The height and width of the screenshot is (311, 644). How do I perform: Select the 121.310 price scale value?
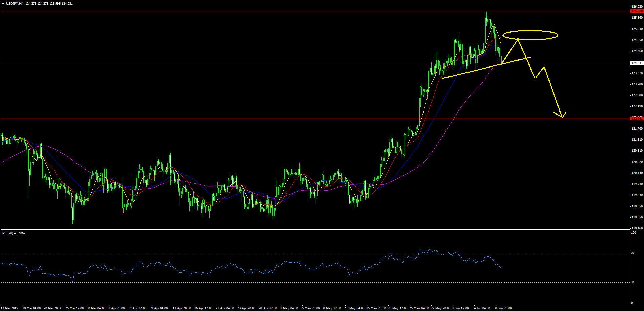click(637, 140)
